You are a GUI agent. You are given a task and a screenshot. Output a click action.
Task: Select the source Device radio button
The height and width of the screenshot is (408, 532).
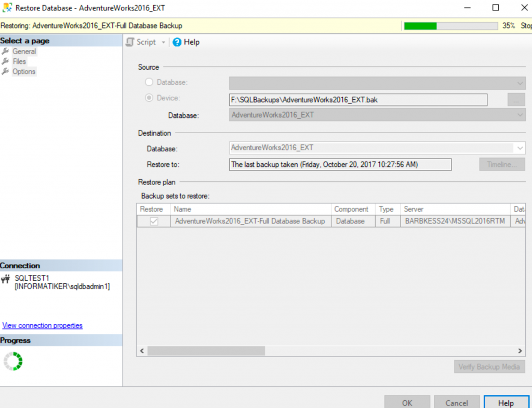149,98
